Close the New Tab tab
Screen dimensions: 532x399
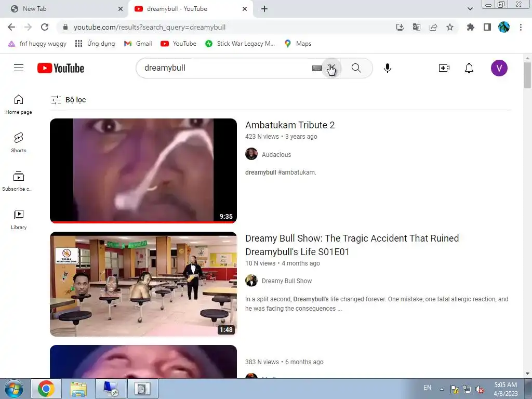tap(121, 9)
